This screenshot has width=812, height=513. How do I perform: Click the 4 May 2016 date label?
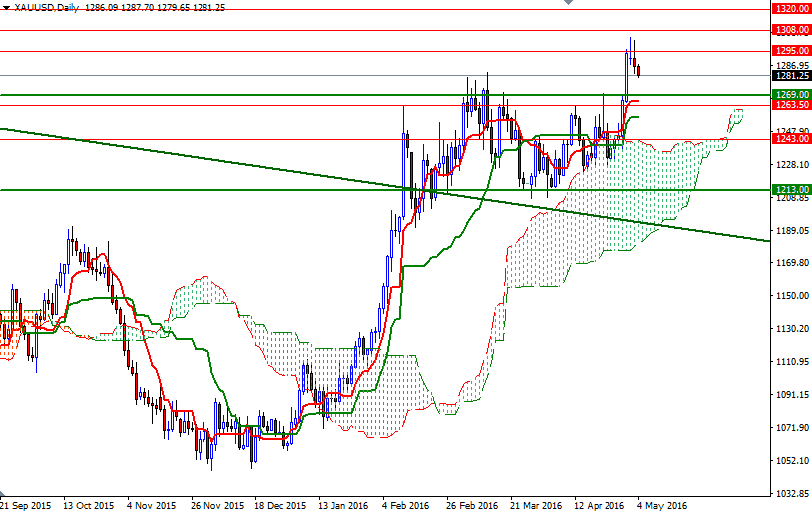pos(662,505)
